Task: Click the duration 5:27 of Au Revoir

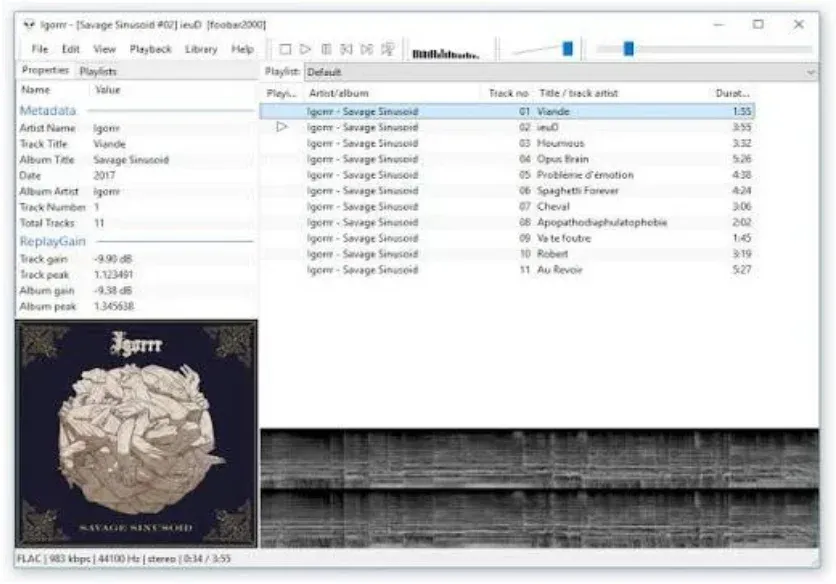Action: point(742,270)
